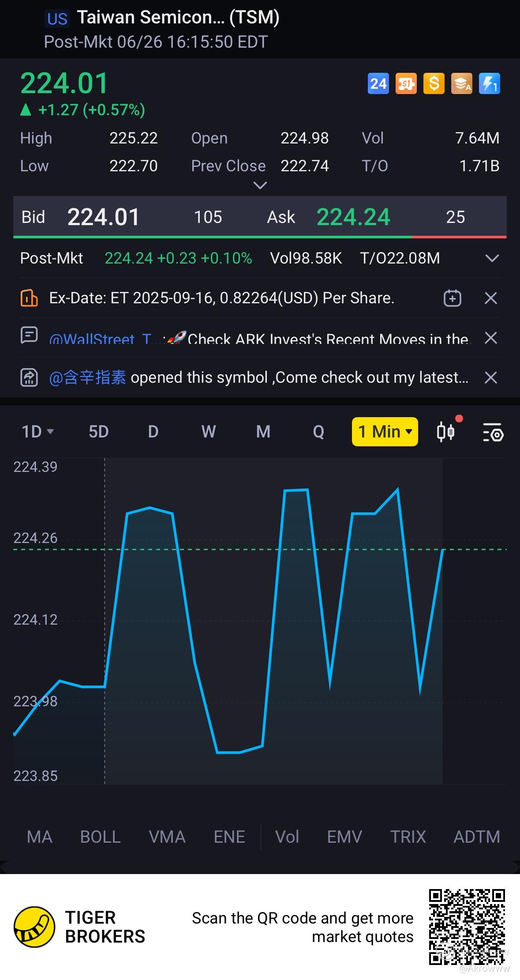Tap the High value 225.22
The height and width of the screenshot is (980, 520).
click(x=133, y=138)
